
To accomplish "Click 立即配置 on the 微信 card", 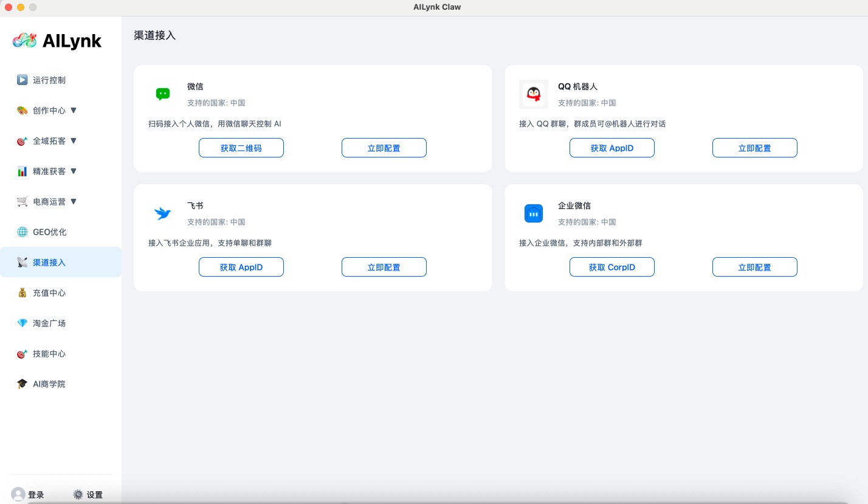I will pyautogui.click(x=384, y=148).
